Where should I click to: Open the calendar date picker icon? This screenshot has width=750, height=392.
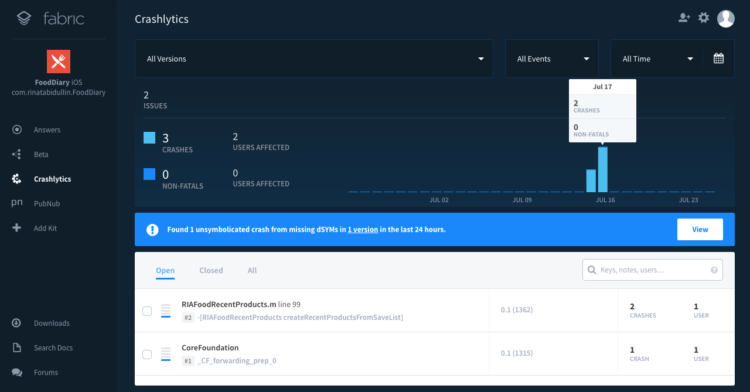pyautogui.click(x=718, y=59)
